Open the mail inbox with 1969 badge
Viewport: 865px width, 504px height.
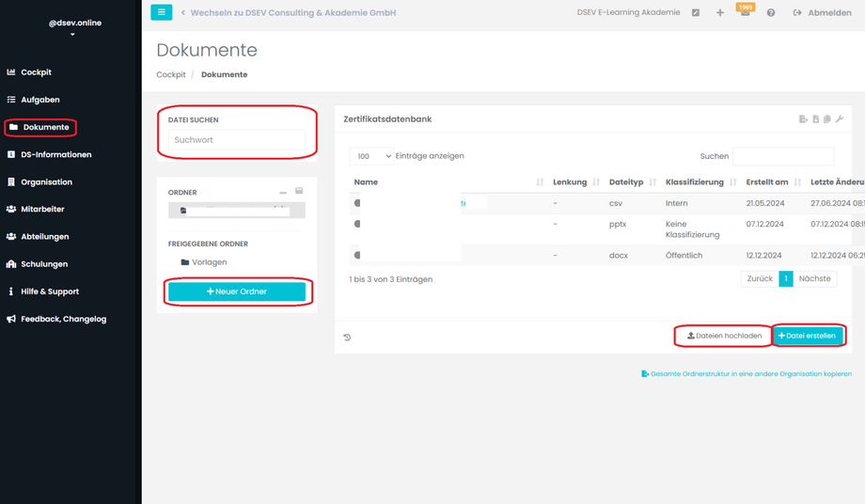(x=745, y=13)
